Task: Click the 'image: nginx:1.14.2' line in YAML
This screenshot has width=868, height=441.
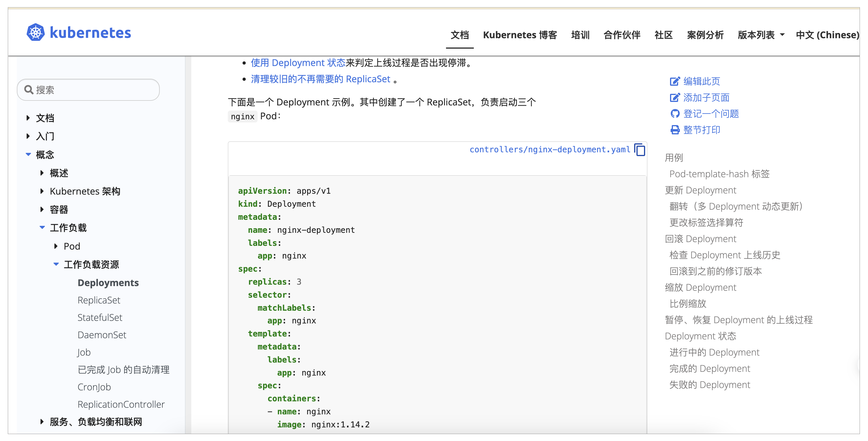Action: [x=323, y=424]
